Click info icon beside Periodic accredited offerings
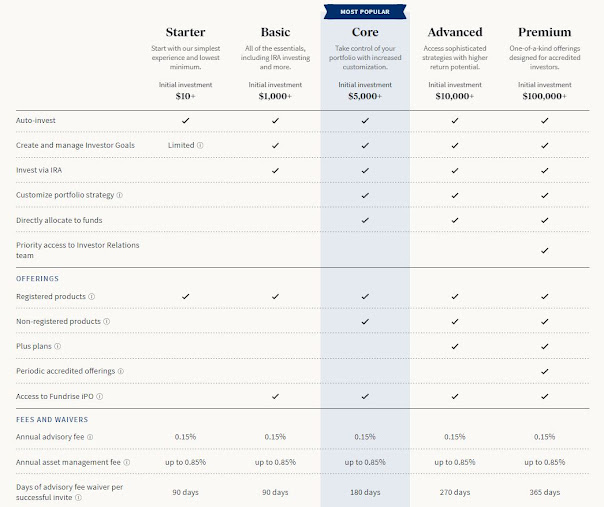This screenshot has height=507, width=604. [x=121, y=371]
